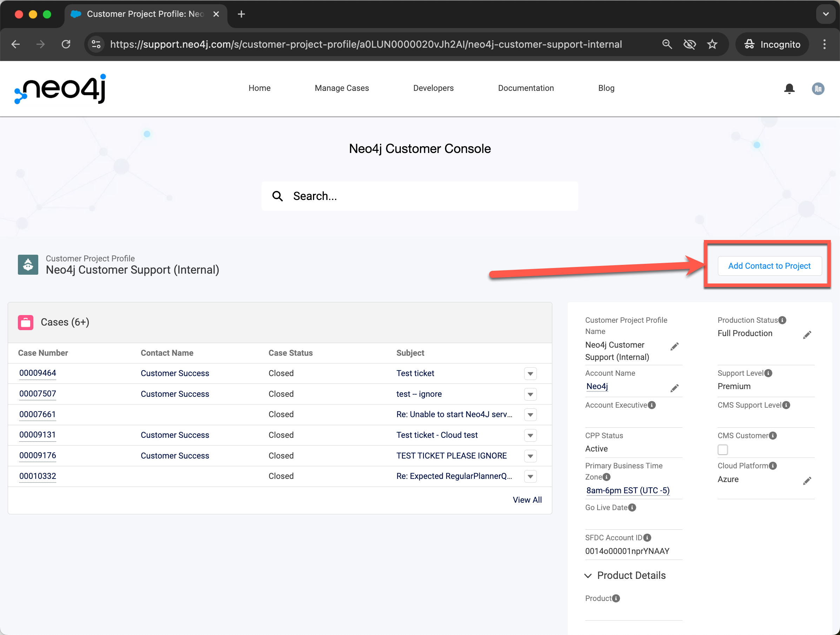Open the Developers nav item

[433, 88]
